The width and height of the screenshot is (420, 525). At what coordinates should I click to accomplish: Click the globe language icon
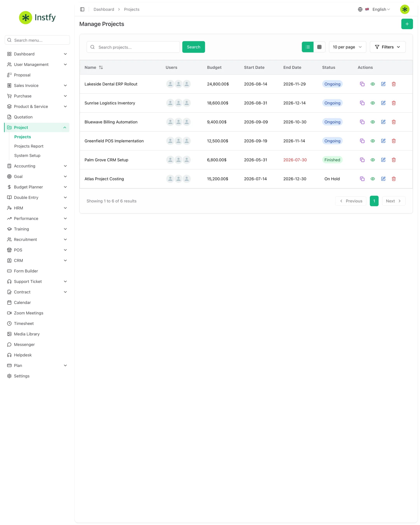click(360, 9)
